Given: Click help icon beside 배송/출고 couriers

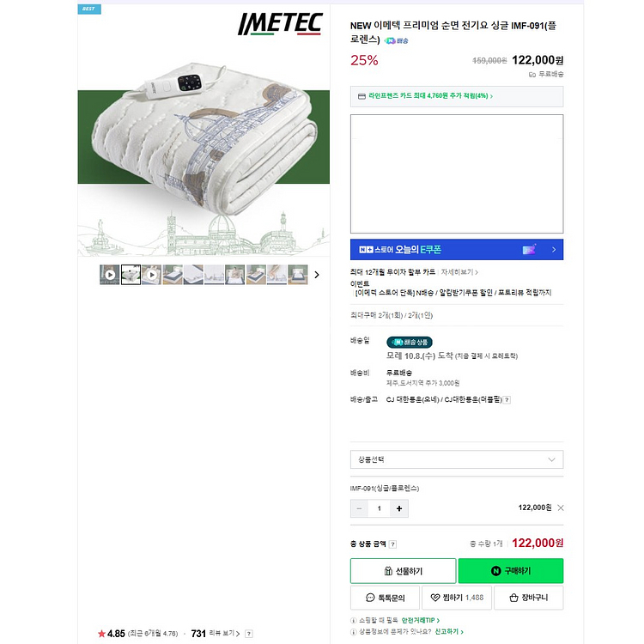Looking at the screenshot, I should click(x=507, y=400).
